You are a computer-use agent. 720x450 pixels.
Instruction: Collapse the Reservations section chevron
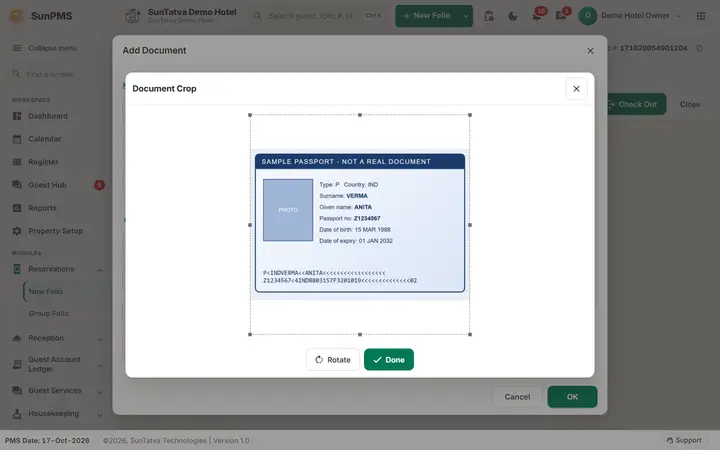[100, 270]
